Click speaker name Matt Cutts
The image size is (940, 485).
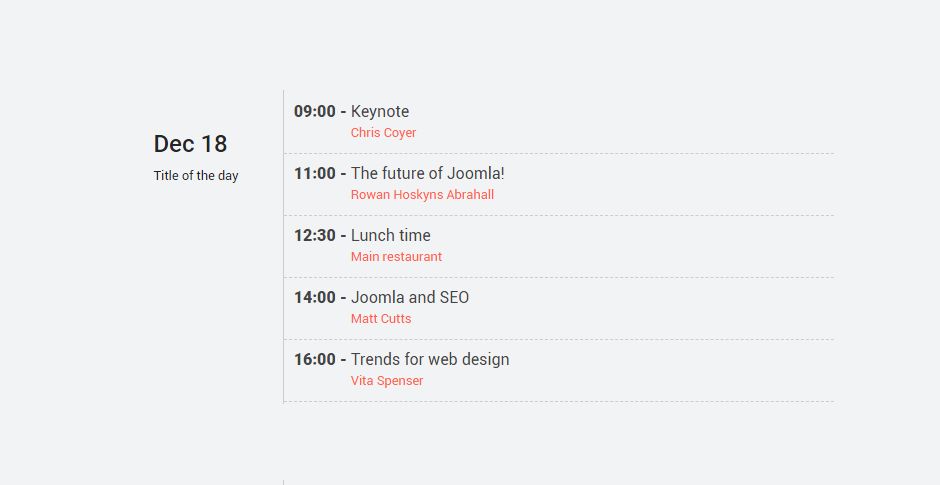click(381, 319)
